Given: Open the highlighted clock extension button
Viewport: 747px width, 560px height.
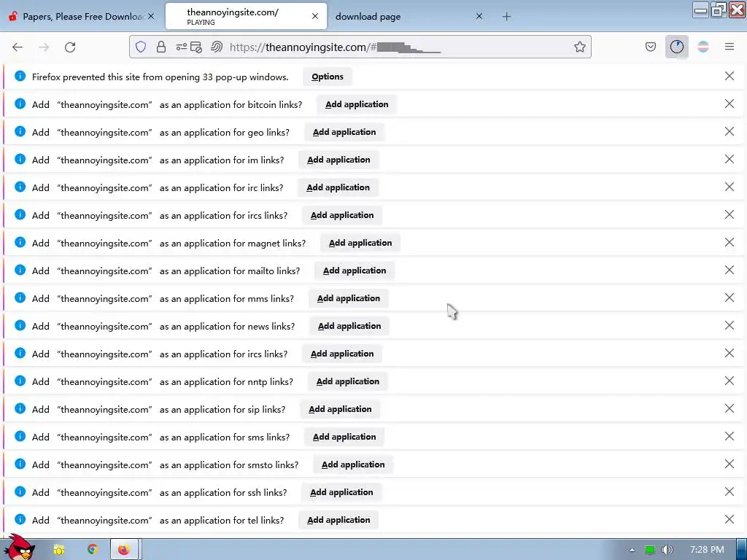Looking at the screenshot, I should coord(676,47).
